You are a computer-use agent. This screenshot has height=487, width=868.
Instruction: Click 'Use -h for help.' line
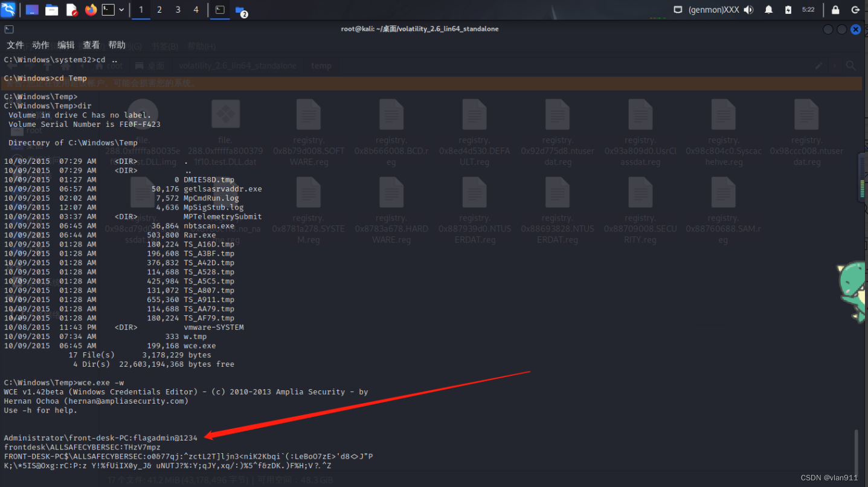[x=40, y=410]
